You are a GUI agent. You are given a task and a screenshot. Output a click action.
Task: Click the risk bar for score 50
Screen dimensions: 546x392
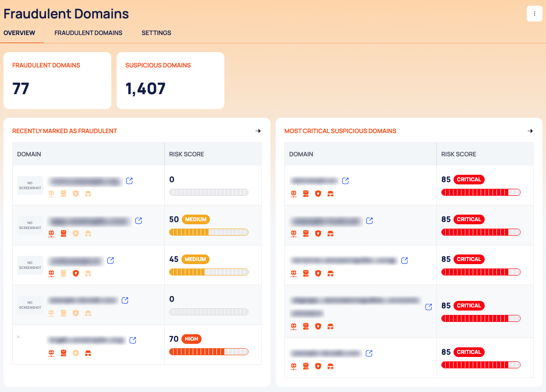[209, 232]
